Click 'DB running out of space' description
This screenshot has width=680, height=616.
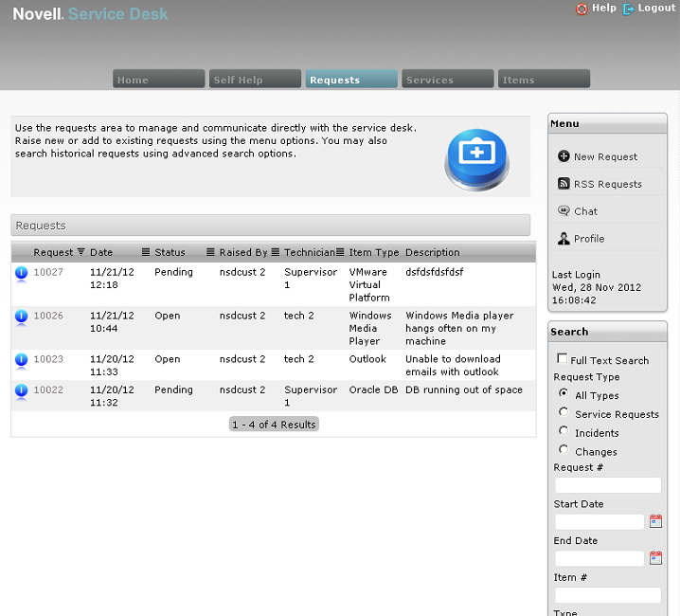point(464,390)
